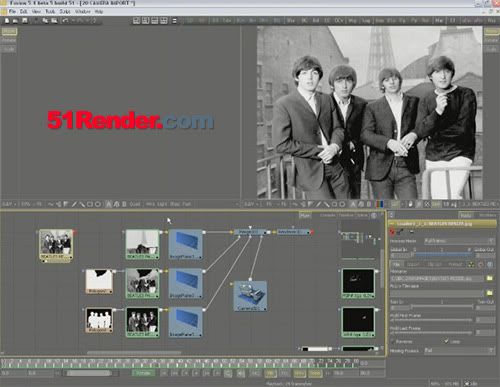Adjust the Hold First Frame slider

click(x=431, y=320)
